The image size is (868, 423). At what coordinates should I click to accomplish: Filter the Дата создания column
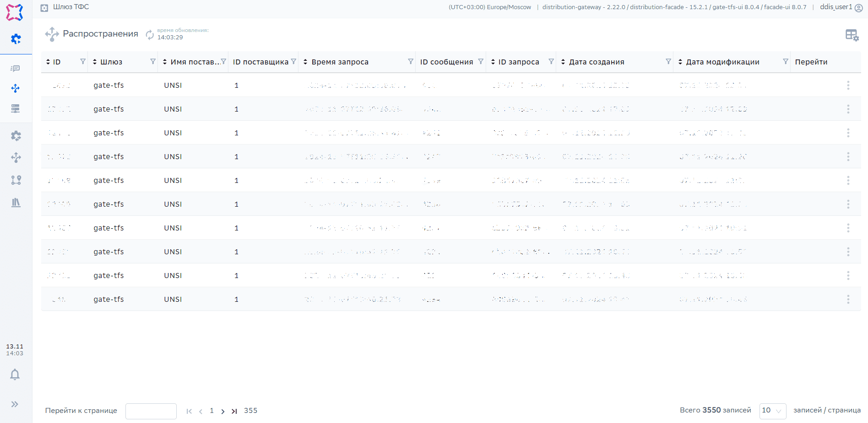point(668,62)
